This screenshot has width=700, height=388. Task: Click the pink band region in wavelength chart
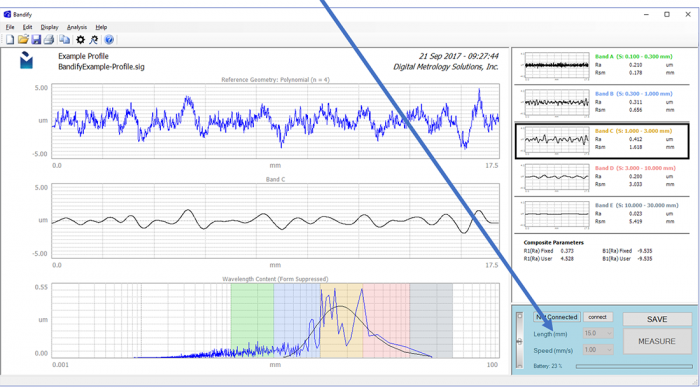[x=386, y=320]
